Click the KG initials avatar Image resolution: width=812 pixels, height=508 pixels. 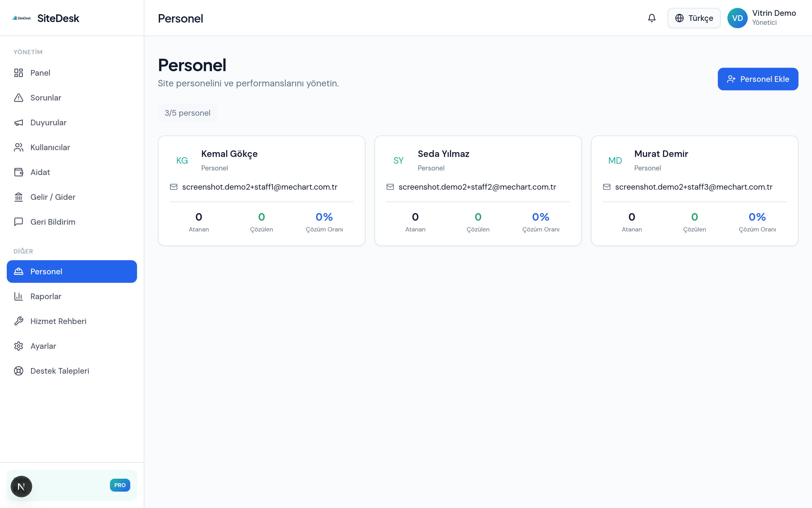182,161
